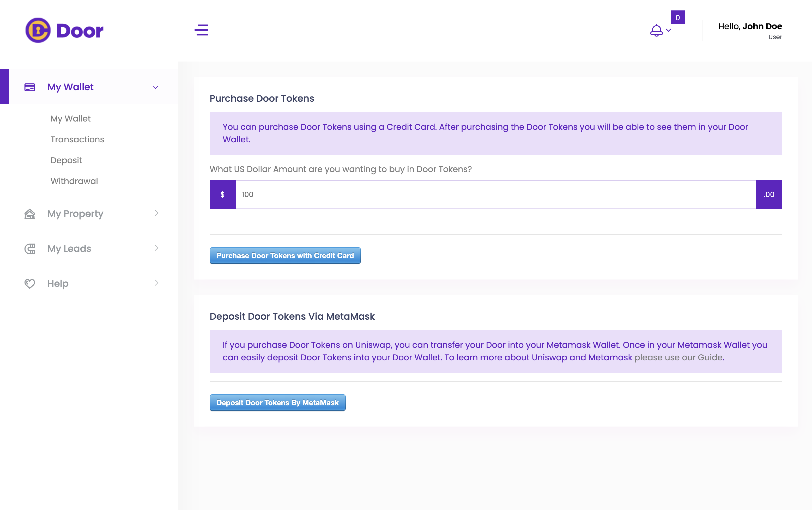Expand the Help chevron
The width and height of the screenshot is (812, 510).
click(156, 283)
